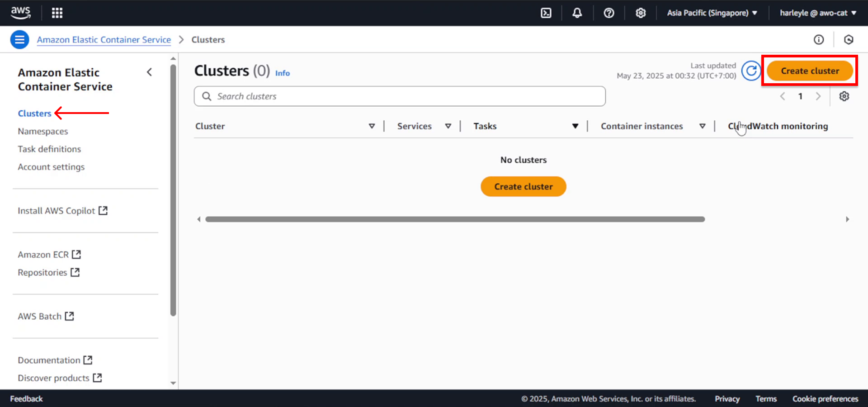868x407 pixels.
Task: Open the AWS services grid menu
Action: 57,13
